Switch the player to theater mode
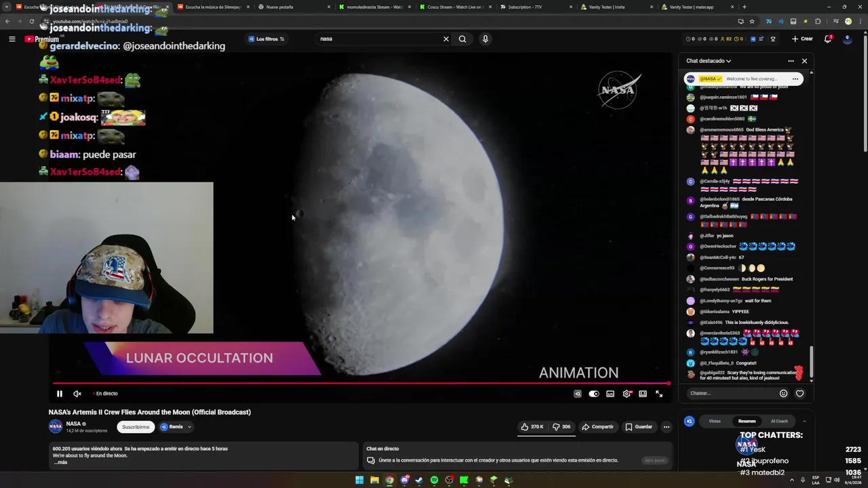This screenshot has width=868, height=488. [643, 394]
